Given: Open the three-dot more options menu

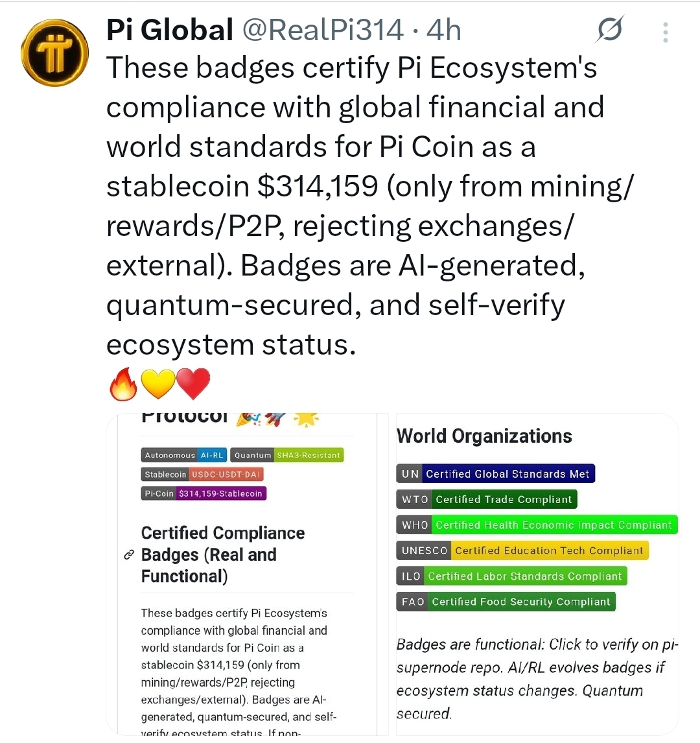Looking at the screenshot, I should tap(666, 32).
